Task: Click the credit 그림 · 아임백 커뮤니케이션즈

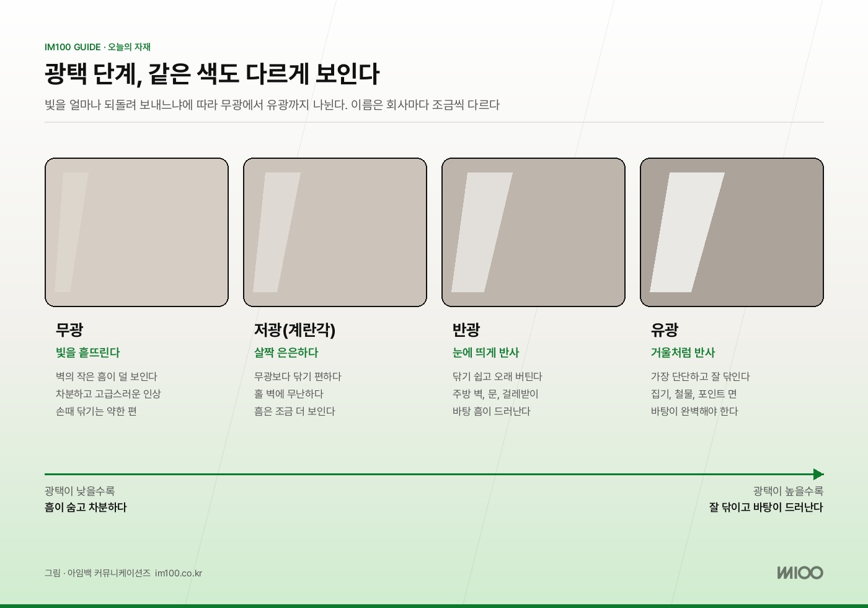Action: point(97,573)
